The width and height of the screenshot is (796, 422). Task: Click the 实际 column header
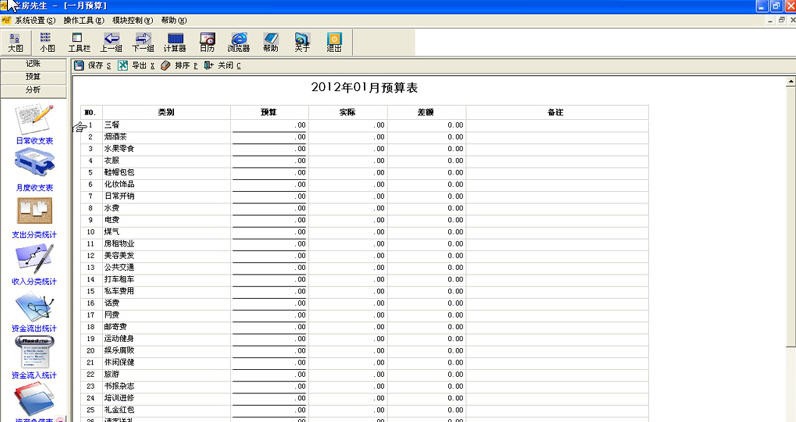(x=348, y=112)
